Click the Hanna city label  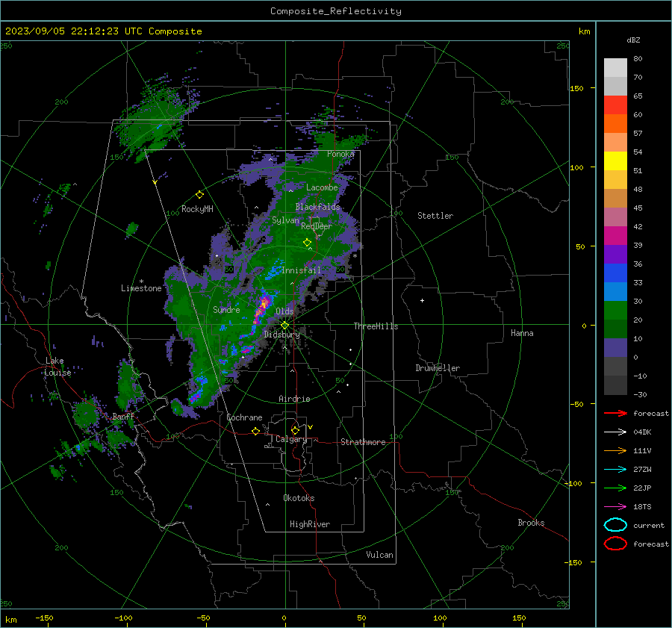(x=522, y=333)
